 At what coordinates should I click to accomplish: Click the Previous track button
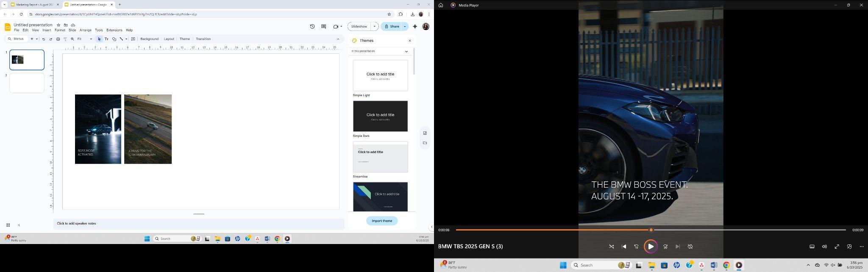tap(624, 247)
